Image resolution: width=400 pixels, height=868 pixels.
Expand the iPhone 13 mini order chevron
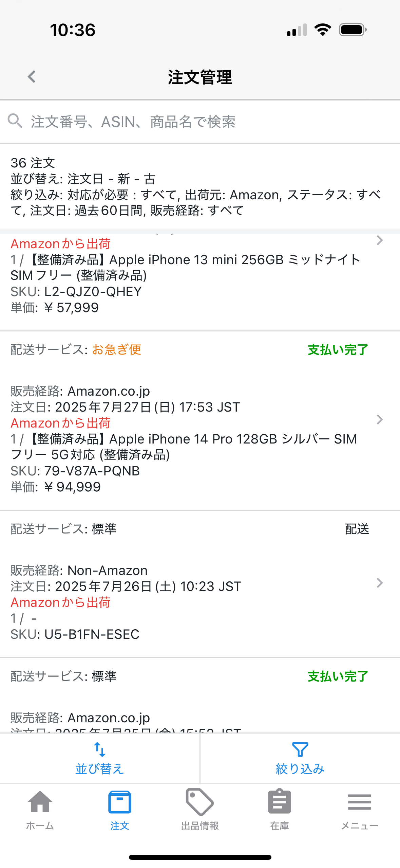click(x=380, y=240)
